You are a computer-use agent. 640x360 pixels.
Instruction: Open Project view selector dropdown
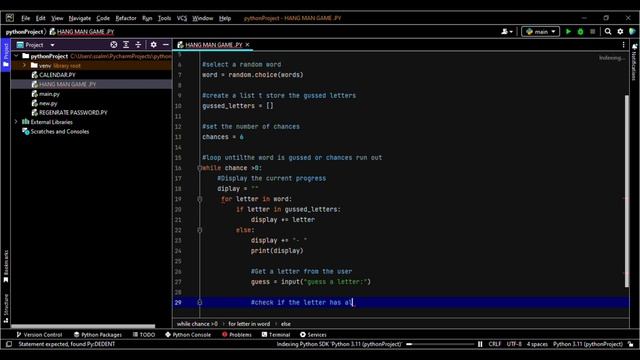coord(36,45)
